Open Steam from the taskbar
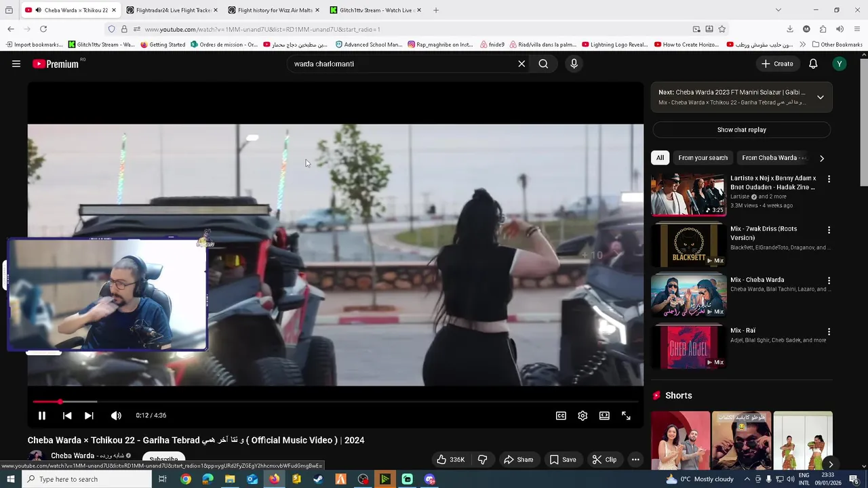This screenshot has height=488, width=868. (x=318, y=479)
